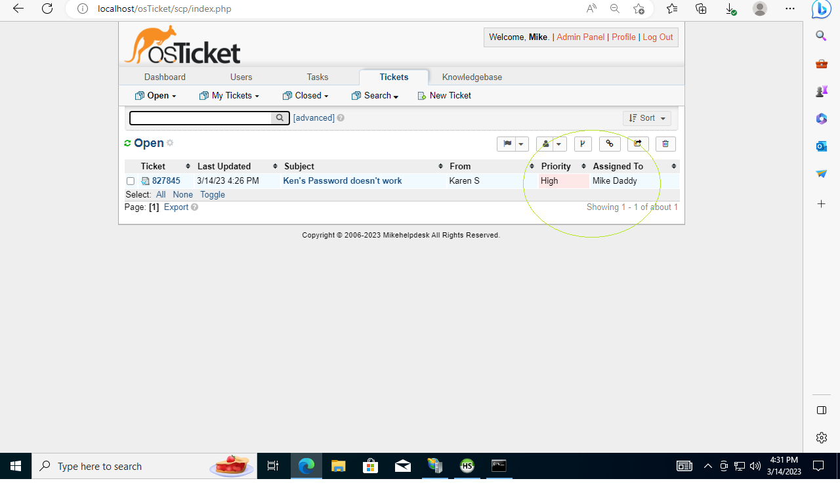Transfer the ticket using the export icon
This screenshot has height=504, width=840.
pyautogui.click(x=637, y=144)
